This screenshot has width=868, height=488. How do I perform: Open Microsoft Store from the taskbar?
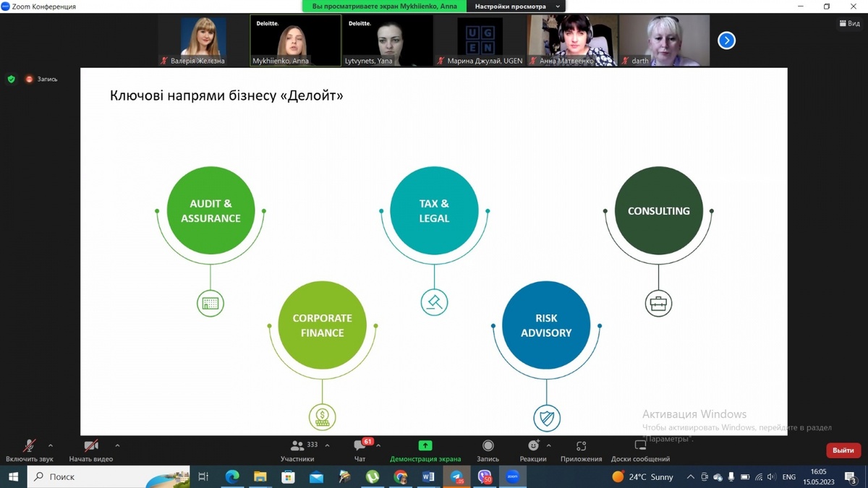pos(288,476)
